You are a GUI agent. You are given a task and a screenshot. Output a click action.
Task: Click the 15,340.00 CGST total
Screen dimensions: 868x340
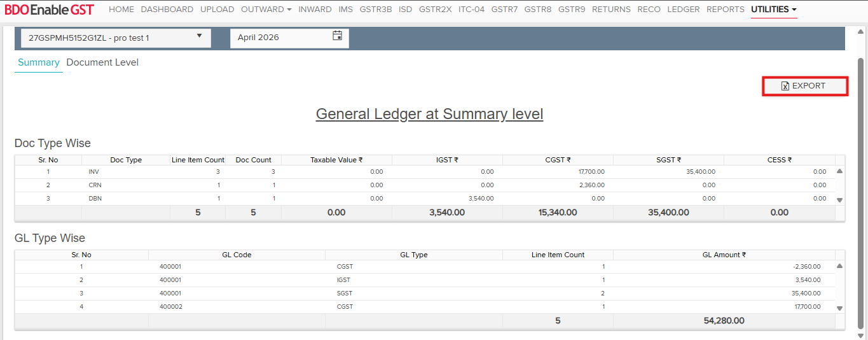pos(558,213)
